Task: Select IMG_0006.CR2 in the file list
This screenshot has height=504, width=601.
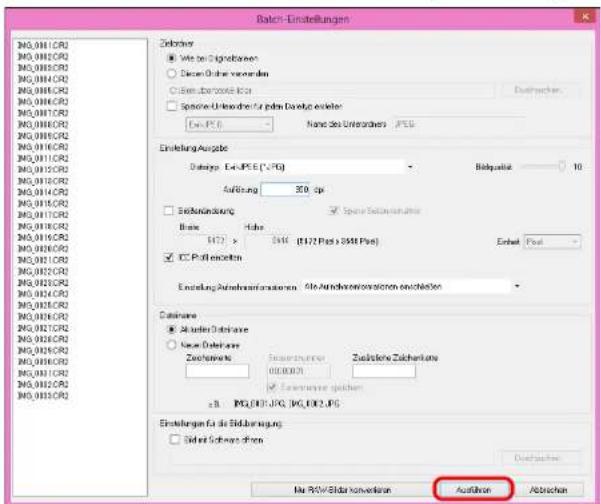Action: (43, 102)
